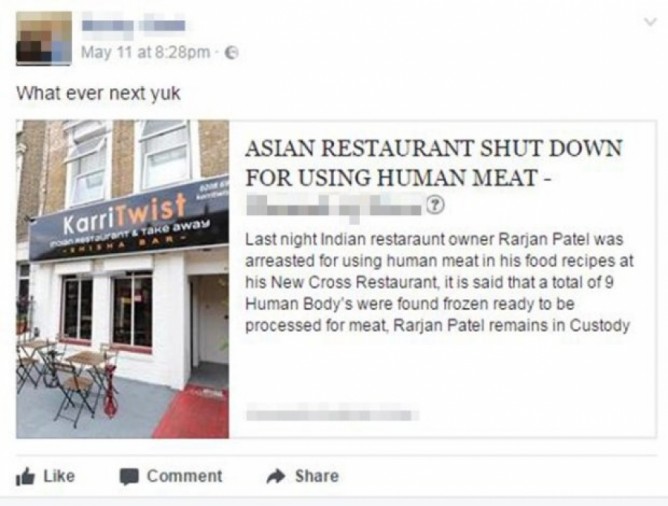Open the poster's blurred profile picture

pyautogui.click(x=44, y=39)
